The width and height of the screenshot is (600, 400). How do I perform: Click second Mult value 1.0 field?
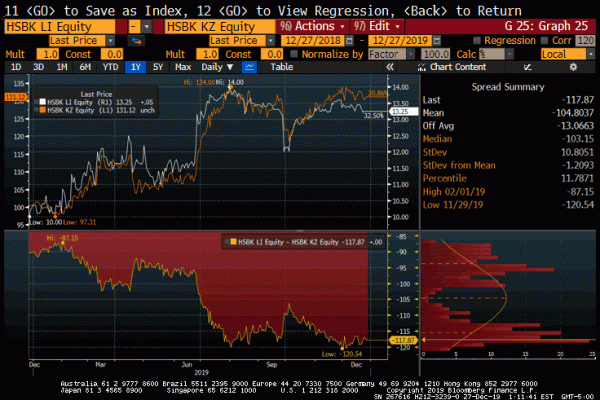[x=207, y=54]
